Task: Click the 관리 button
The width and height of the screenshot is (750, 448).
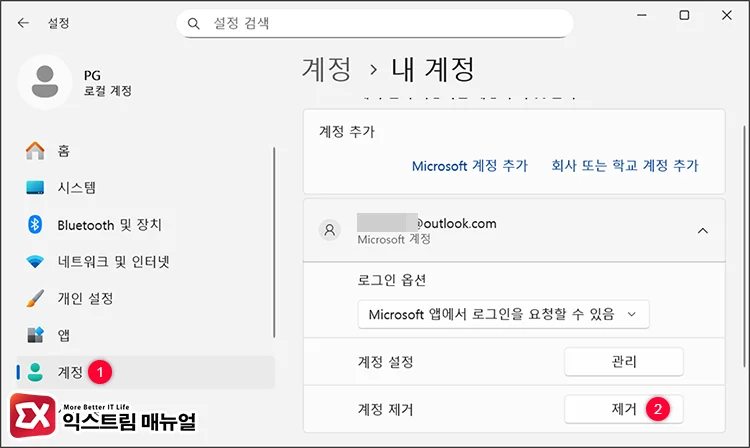Action: 624,361
